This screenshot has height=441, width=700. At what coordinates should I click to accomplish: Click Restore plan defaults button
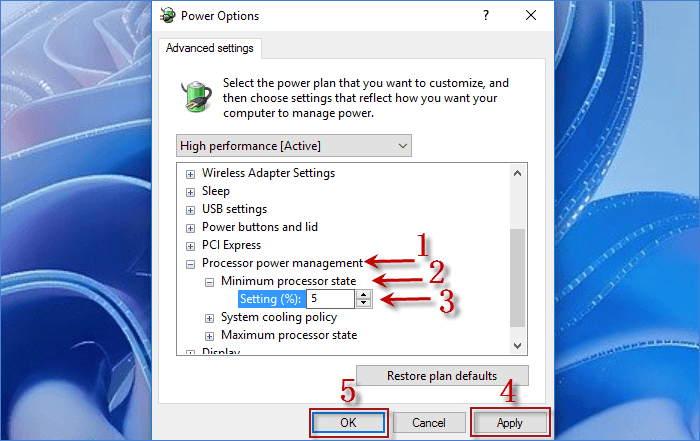click(x=442, y=376)
